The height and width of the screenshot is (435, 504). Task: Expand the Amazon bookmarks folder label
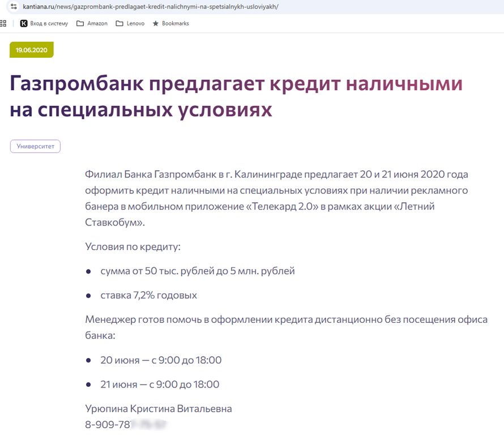tap(97, 23)
